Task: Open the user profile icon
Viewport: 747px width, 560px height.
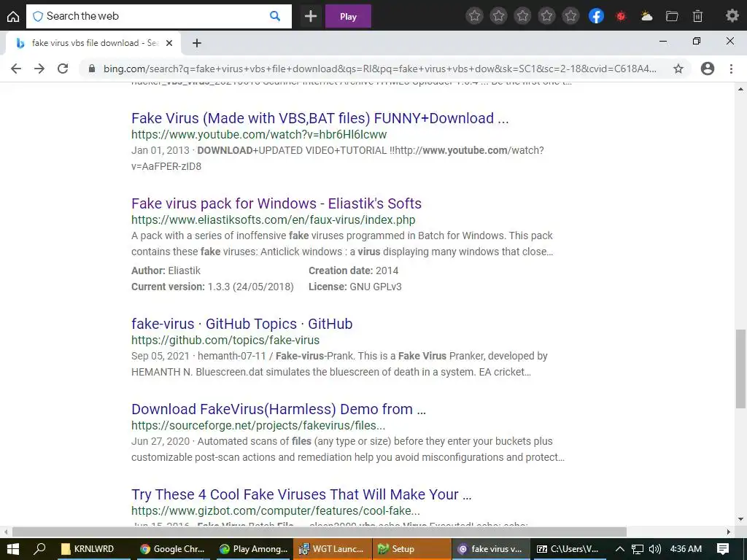Action: pos(708,69)
